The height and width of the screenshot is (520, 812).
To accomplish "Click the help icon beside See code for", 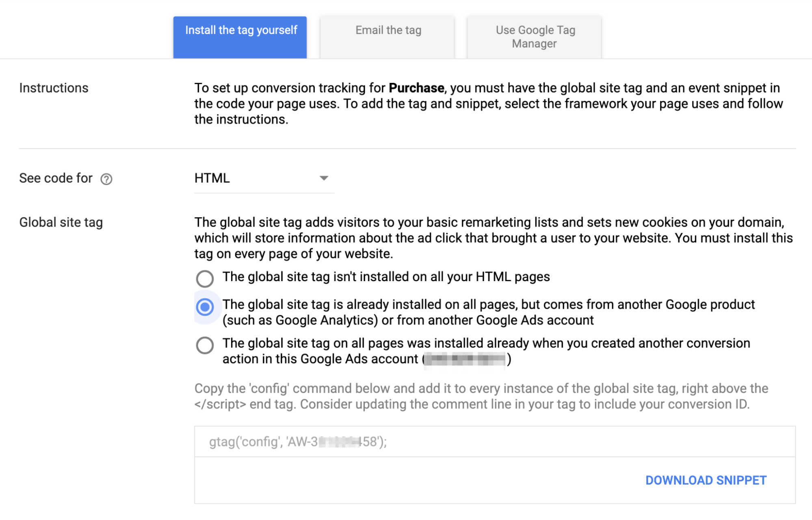I will click(x=106, y=179).
